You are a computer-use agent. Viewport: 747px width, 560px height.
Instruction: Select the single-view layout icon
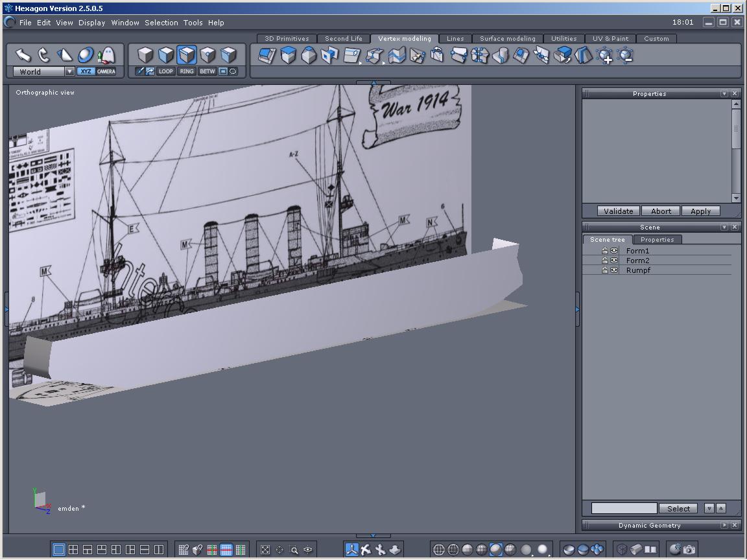(59, 550)
